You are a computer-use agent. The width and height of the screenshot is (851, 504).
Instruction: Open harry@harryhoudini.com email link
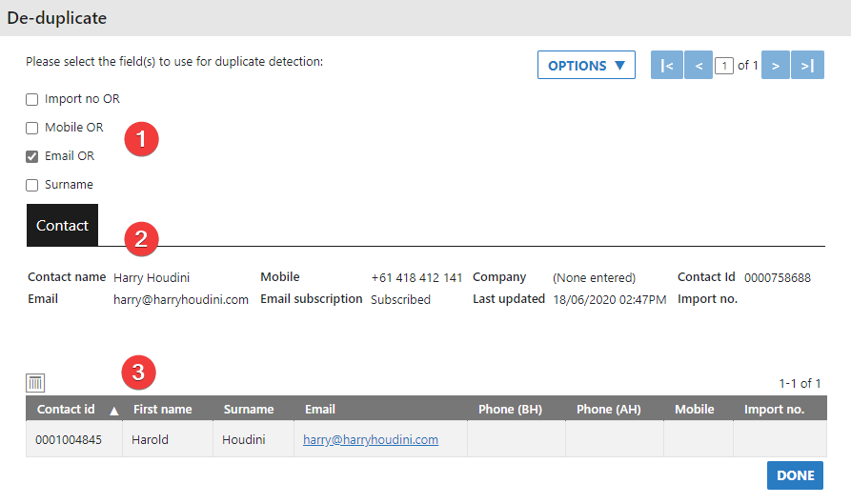tap(370, 440)
